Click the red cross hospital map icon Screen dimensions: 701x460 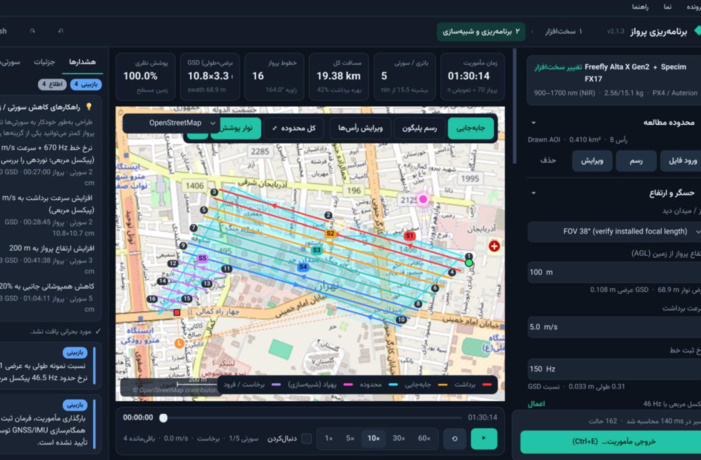494,246
